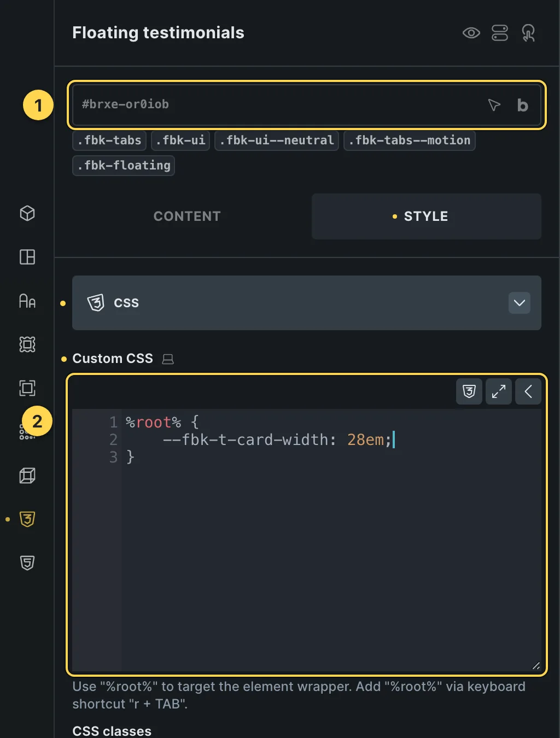Open the wavy-border frame icon in sidebar
The image size is (560, 738).
[x=27, y=344]
